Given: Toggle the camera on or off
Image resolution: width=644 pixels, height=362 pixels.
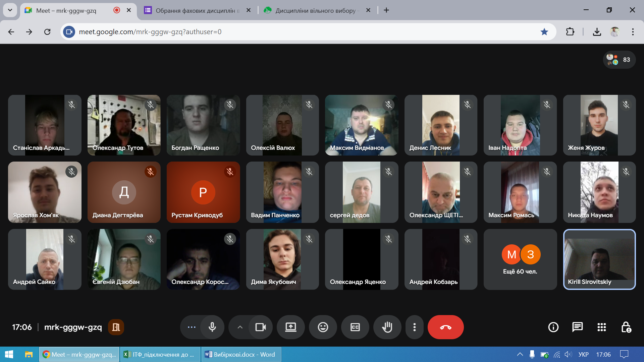Looking at the screenshot, I should (260, 327).
